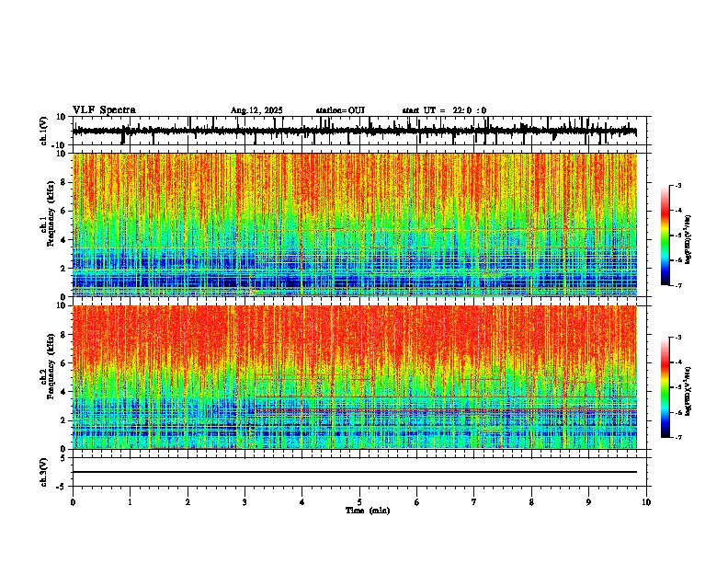This screenshot has height=563, width=728.
Task: Click the start UT time label
Action: point(444,110)
